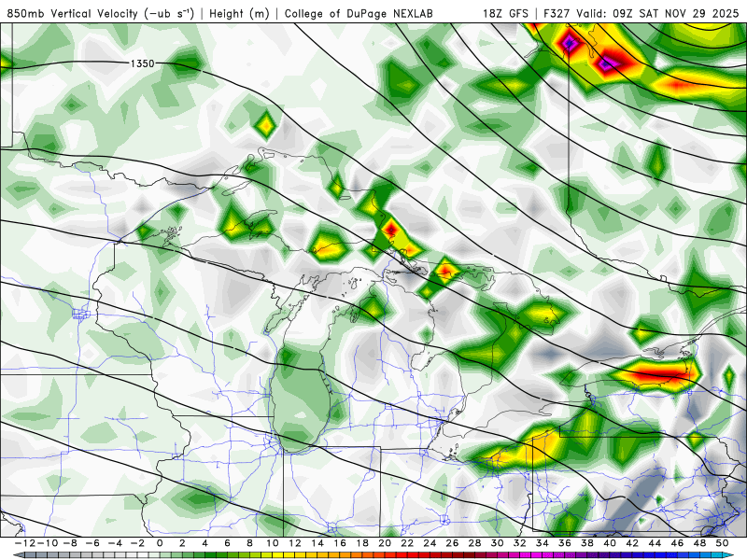The width and height of the screenshot is (747, 560).
Task: Click the F327 forecast hour label
Action: click(557, 13)
